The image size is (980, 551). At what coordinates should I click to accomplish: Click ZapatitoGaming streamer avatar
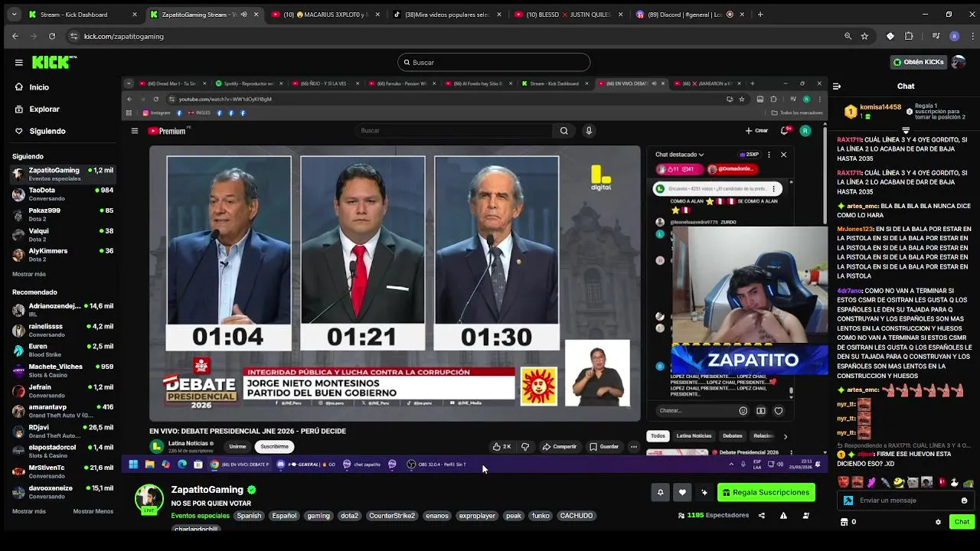coord(149,498)
